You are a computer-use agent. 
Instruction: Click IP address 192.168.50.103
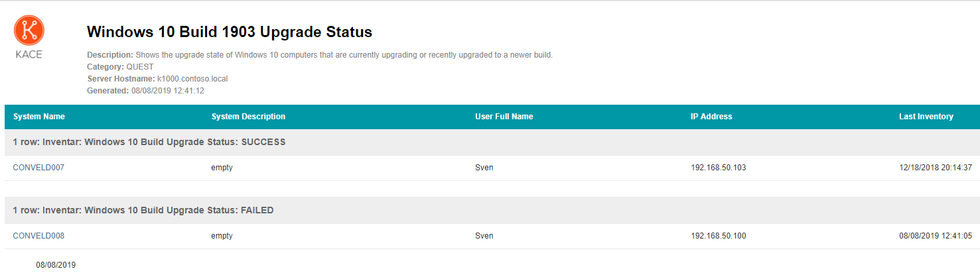tap(719, 168)
